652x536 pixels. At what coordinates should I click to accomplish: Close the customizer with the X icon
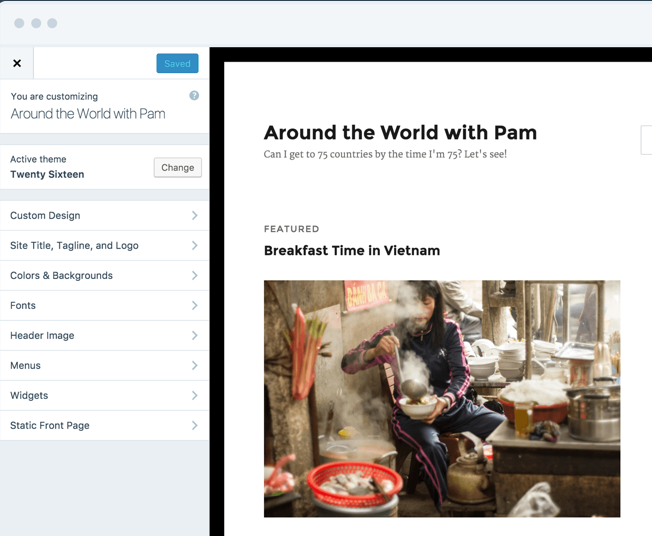tap(17, 63)
